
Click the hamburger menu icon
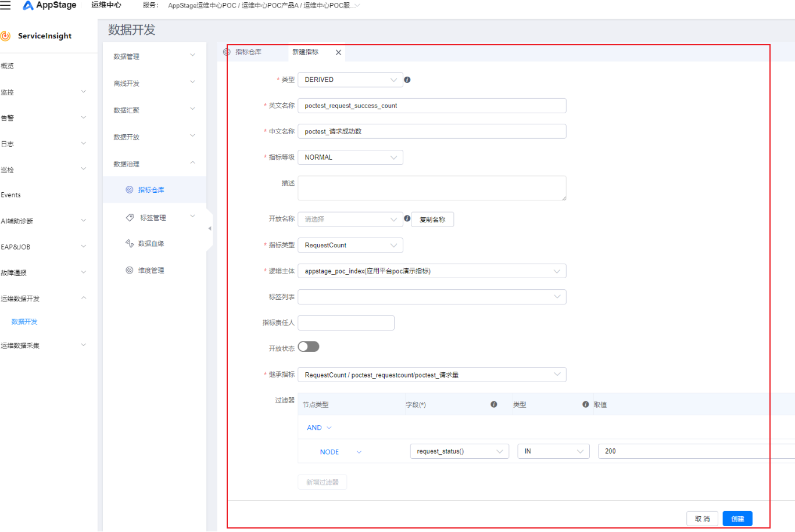[x=6, y=5]
